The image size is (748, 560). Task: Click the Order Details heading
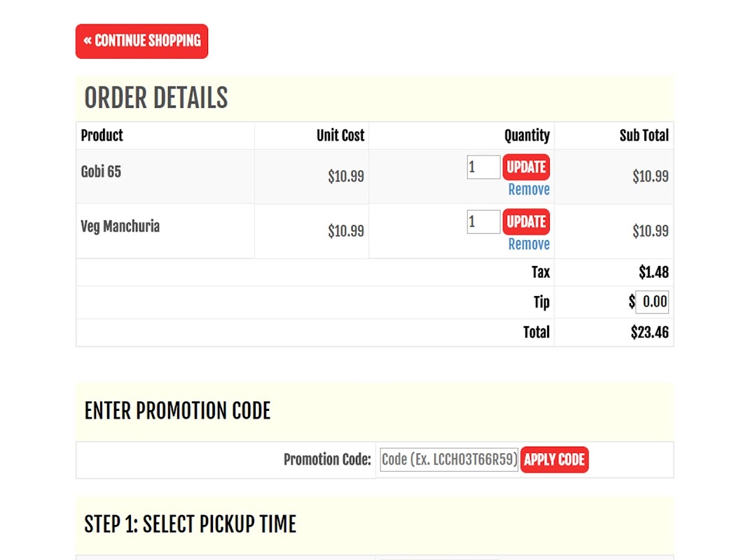tap(155, 98)
